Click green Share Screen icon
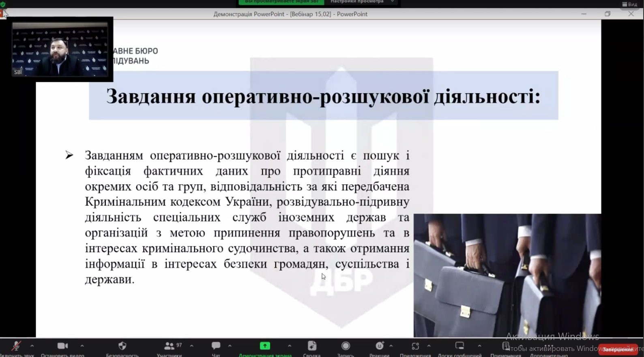 pos(265,346)
